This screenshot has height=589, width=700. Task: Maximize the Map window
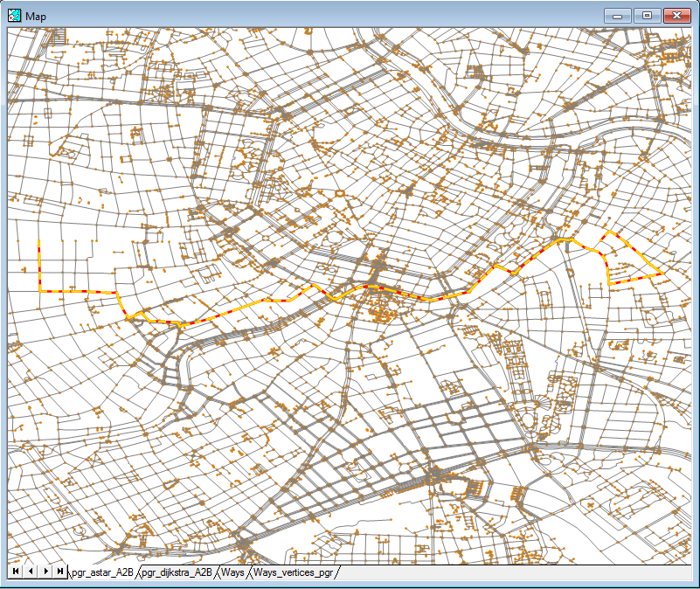pos(647,16)
